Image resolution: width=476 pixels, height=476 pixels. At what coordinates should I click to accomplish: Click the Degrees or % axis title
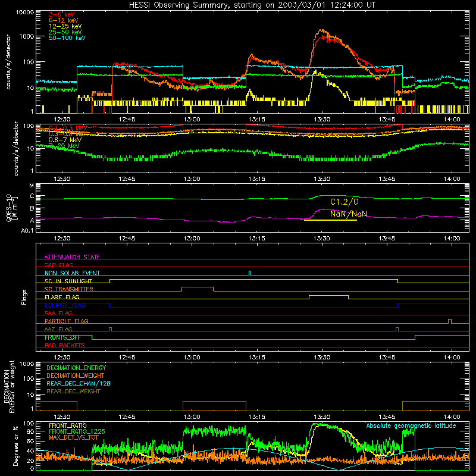(15, 446)
